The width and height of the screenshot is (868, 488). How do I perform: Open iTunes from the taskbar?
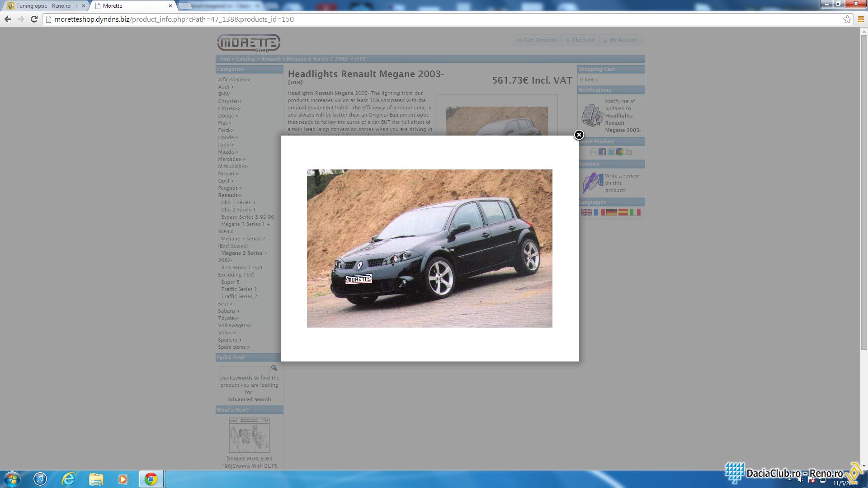click(40, 479)
